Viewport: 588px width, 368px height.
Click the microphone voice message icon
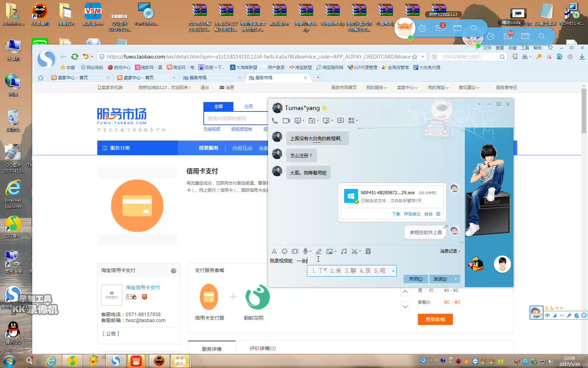[x=306, y=251]
